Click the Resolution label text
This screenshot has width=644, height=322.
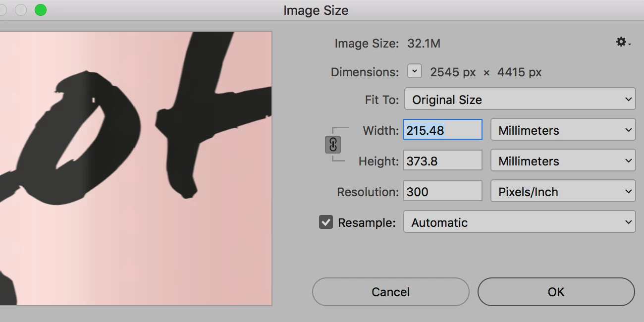point(368,192)
